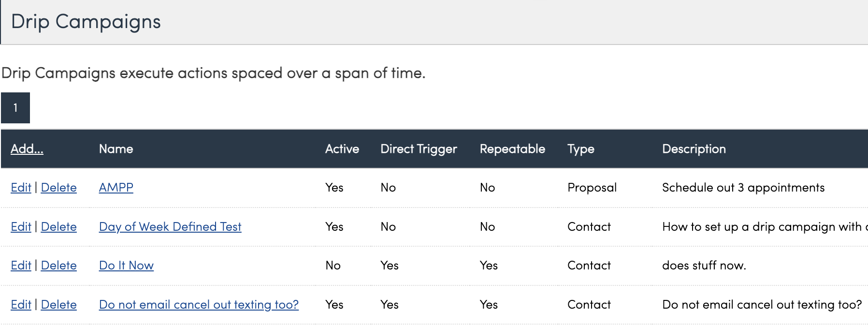Click the Repeatable column header
Screen dimensions: 868x327
click(512, 149)
